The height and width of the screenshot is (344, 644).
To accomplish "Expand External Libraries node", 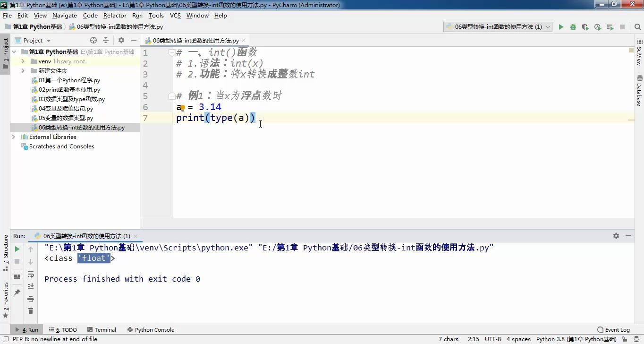I will [14, 137].
